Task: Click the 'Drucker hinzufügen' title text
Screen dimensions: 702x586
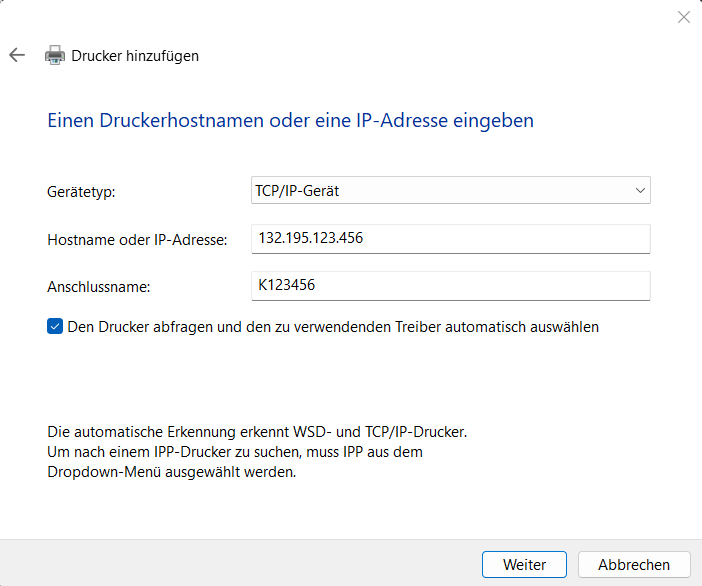Action: pos(135,56)
